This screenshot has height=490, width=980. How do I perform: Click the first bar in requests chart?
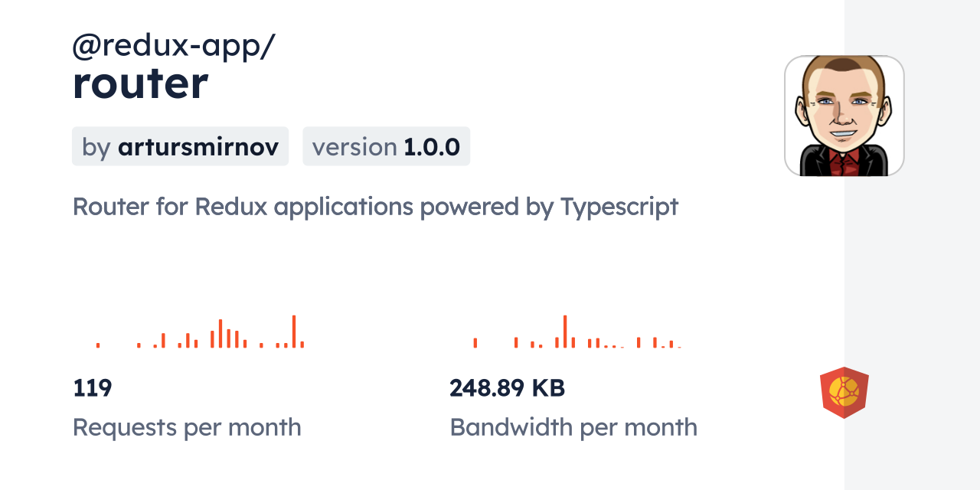click(x=98, y=345)
